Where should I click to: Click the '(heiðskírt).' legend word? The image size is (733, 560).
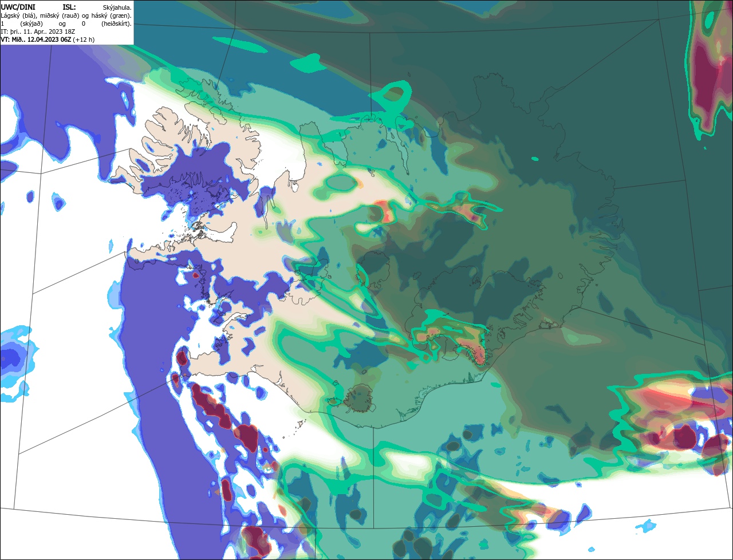click(116, 24)
